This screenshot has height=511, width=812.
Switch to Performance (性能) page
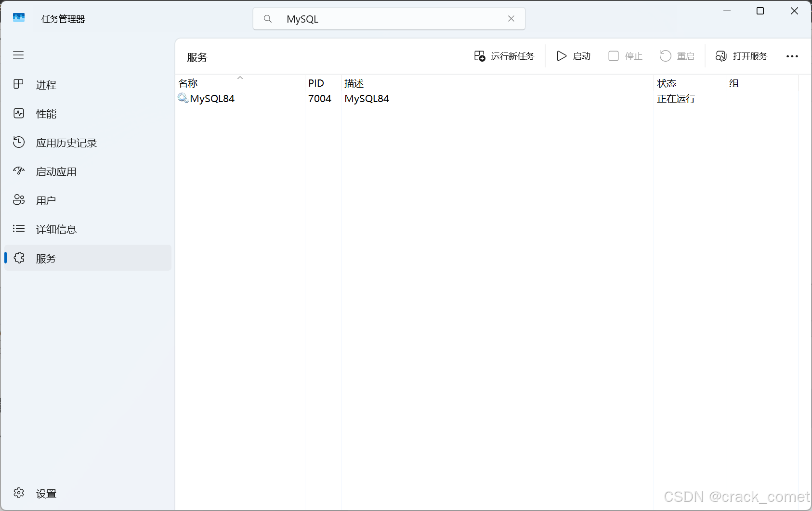tap(88, 114)
